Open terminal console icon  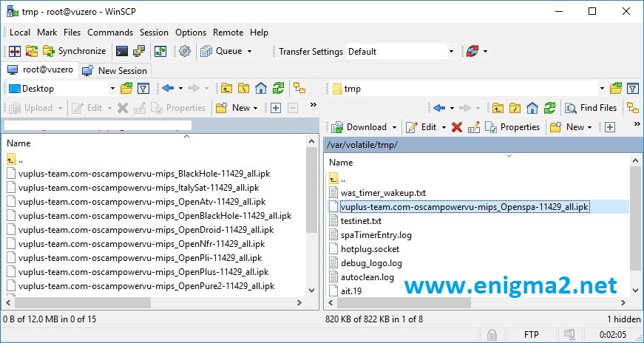pyautogui.click(x=121, y=51)
